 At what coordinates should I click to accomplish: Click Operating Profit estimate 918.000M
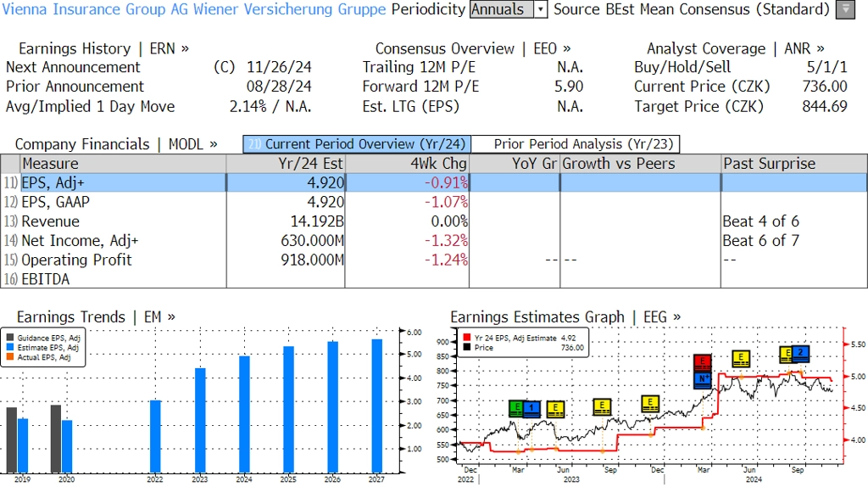click(312, 260)
